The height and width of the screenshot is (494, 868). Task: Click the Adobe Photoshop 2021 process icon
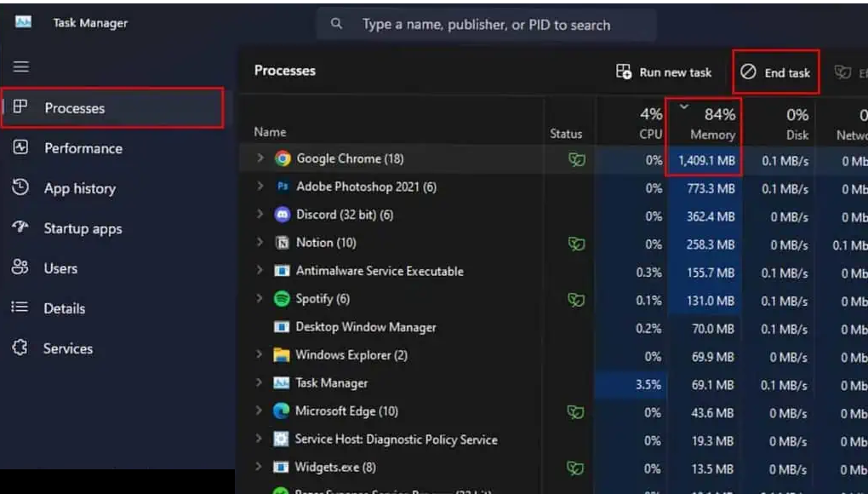pyautogui.click(x=283, y=187)
